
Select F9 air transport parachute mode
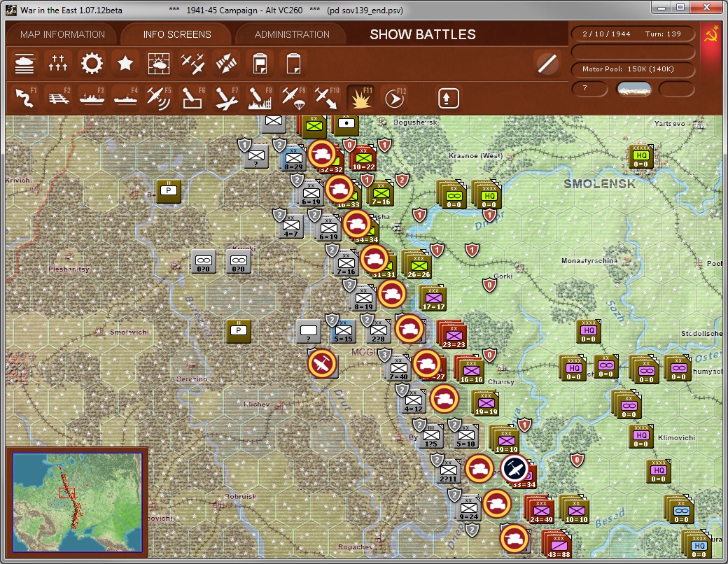[x=293, y=98]
